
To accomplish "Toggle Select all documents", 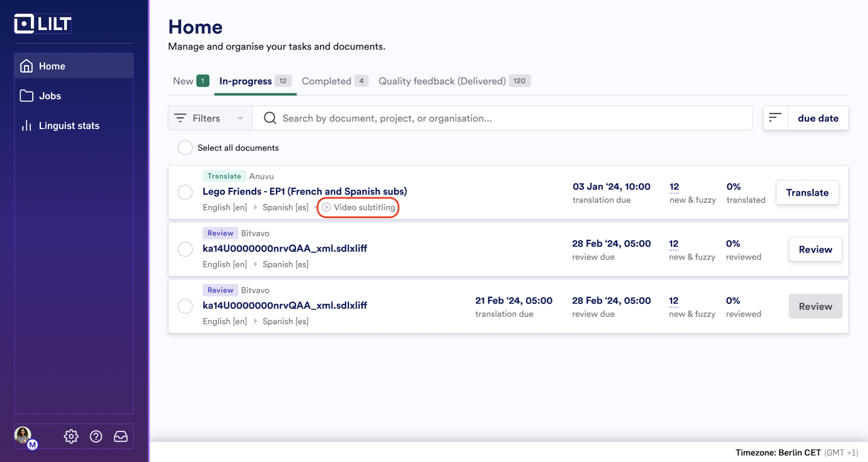I will coord(185,148).
